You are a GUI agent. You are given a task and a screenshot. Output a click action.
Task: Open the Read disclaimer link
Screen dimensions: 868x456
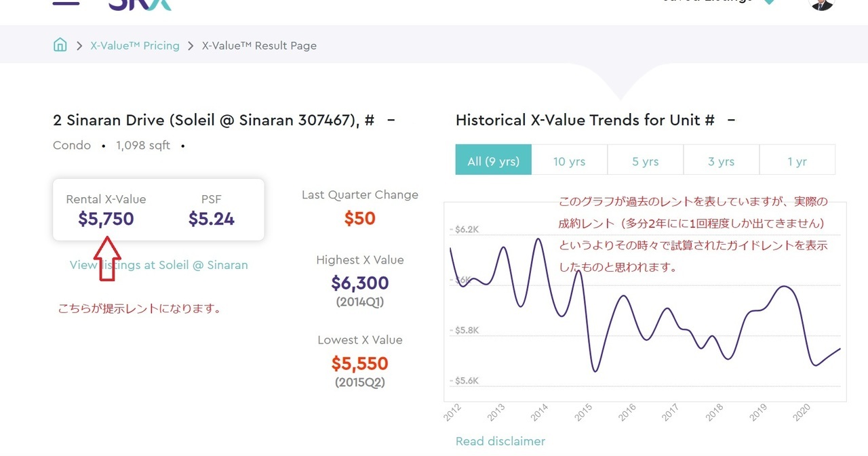pos(500,441)
